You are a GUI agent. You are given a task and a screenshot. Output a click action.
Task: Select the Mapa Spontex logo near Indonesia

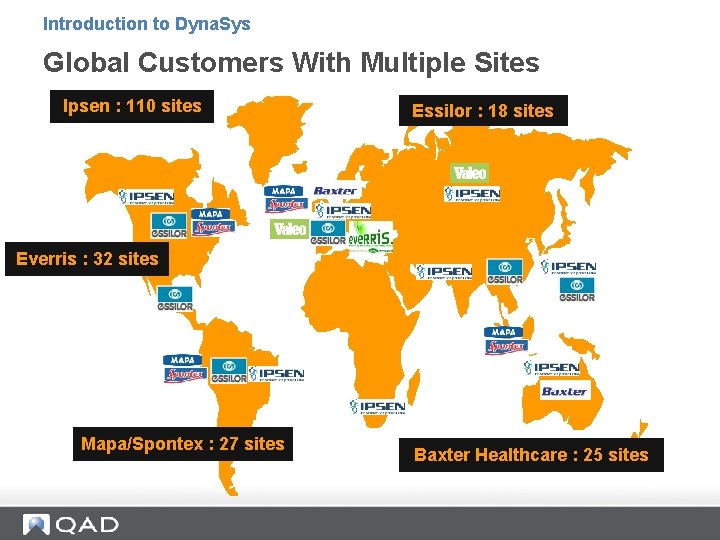506,340
